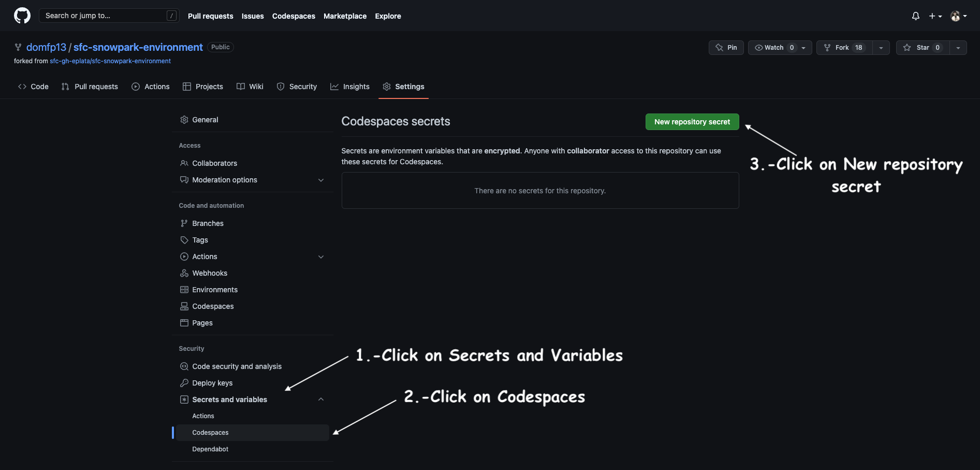980x470 pixels.
Task: Click the Collaborators people icon
Action: [x=184, y=163]
